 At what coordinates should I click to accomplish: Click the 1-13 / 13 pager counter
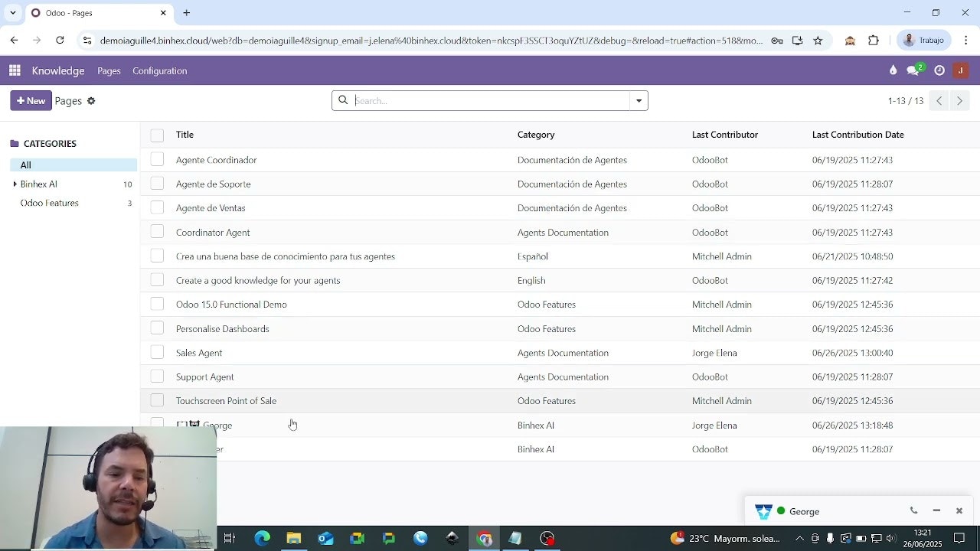[x=906, y=101]
